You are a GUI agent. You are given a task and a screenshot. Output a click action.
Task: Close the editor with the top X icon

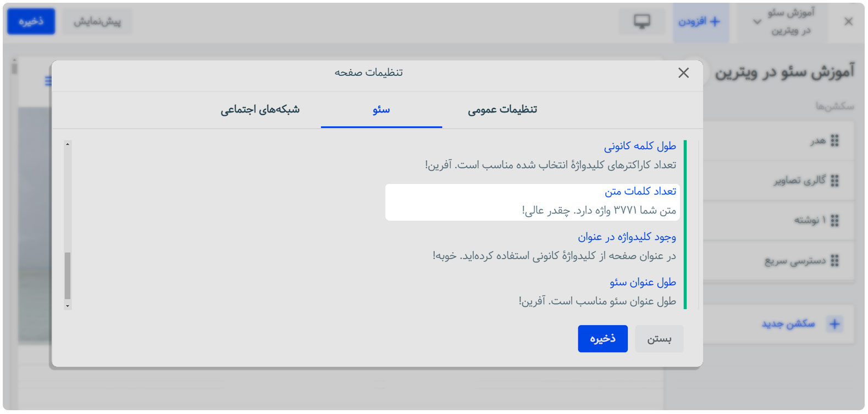(x=848, y=21)
